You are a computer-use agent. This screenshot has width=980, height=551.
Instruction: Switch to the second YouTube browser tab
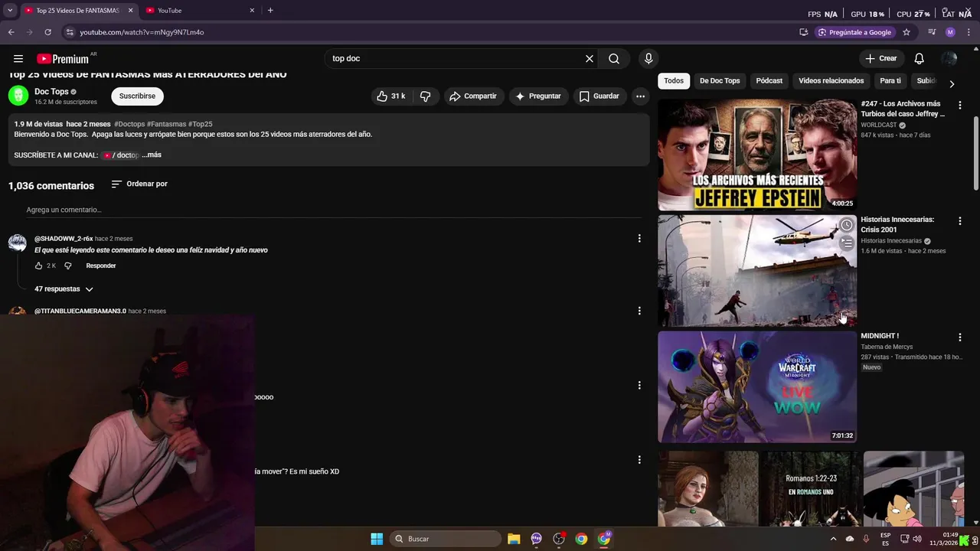(x=199, y=11)
